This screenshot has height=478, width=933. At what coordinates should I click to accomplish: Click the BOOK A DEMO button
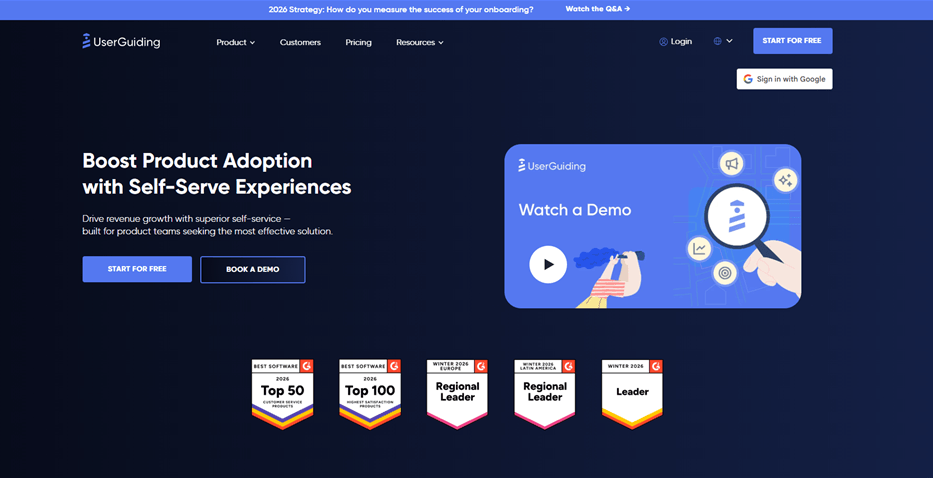click(x=253, y=270)
